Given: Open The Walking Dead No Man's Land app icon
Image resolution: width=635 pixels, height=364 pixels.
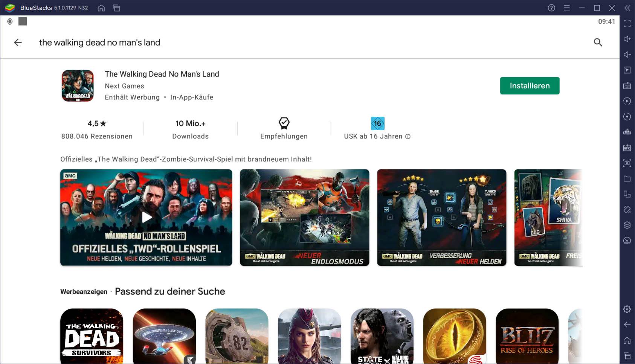Looking at the screenshot, I should 78,86.
